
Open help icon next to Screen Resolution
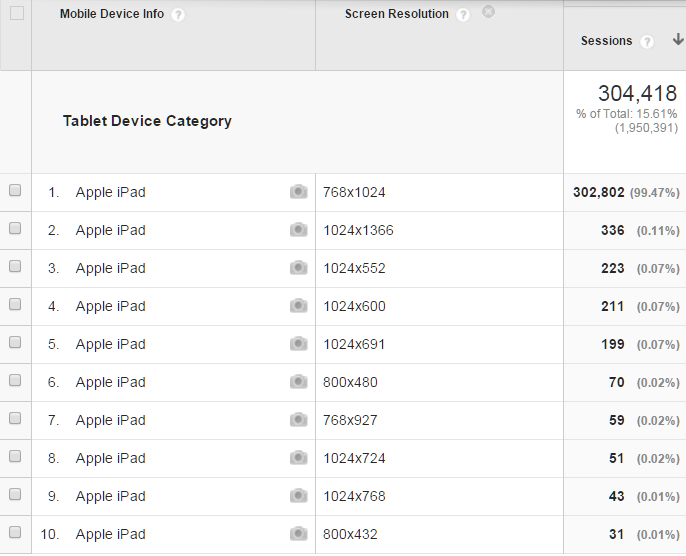pyautogui.click(x=462, y=15)
